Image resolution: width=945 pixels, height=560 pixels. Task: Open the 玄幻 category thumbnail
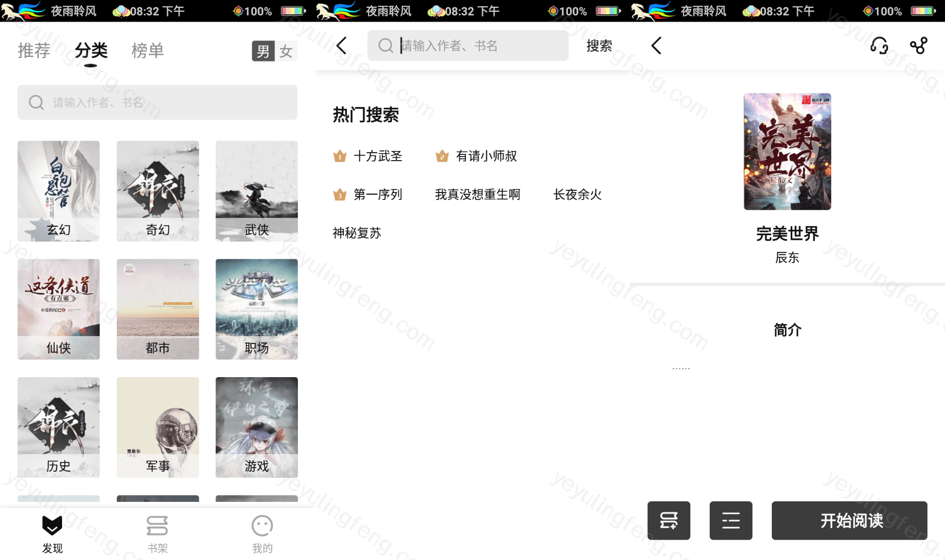coord(59,191)
